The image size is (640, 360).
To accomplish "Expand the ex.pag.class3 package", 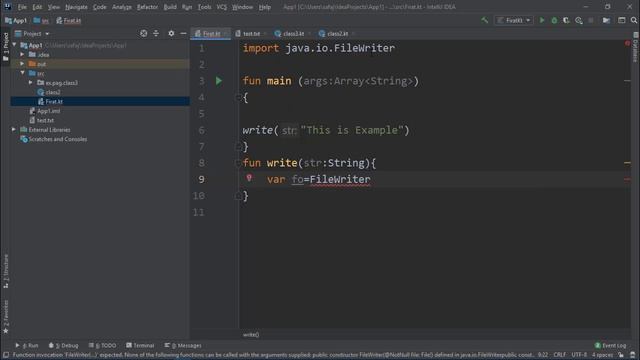I will (x=31, y=82).
